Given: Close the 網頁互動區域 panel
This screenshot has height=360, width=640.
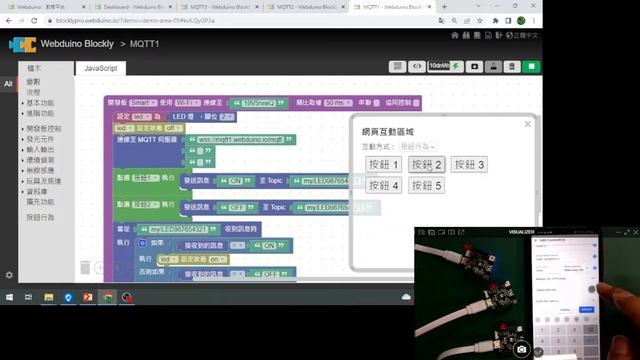Looking at the screenshot, I should (527, 124).
